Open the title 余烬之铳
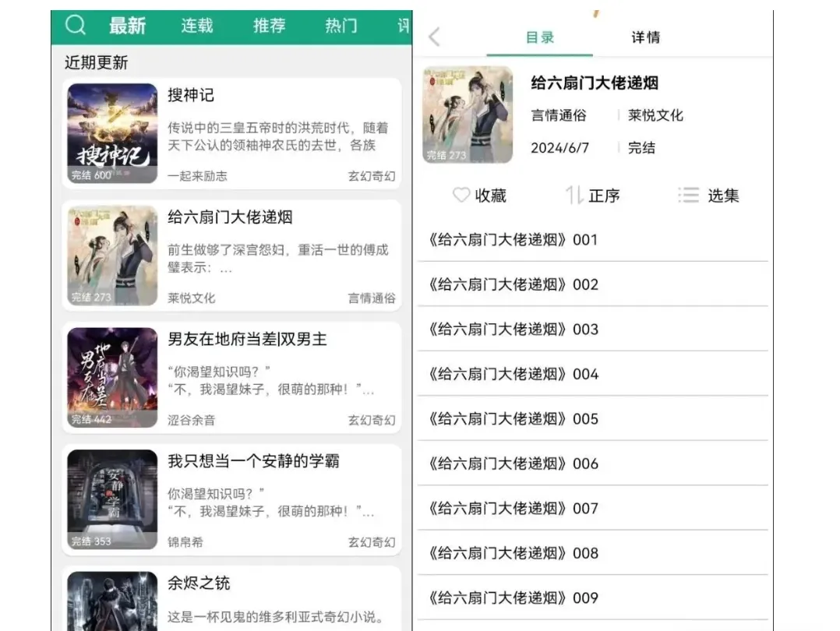 (199, 583)
